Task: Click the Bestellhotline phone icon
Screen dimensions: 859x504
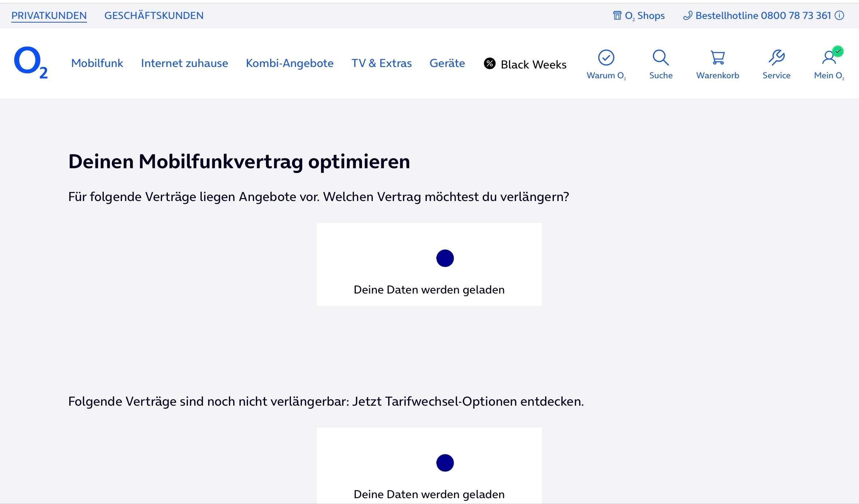Action: point(687,16)
